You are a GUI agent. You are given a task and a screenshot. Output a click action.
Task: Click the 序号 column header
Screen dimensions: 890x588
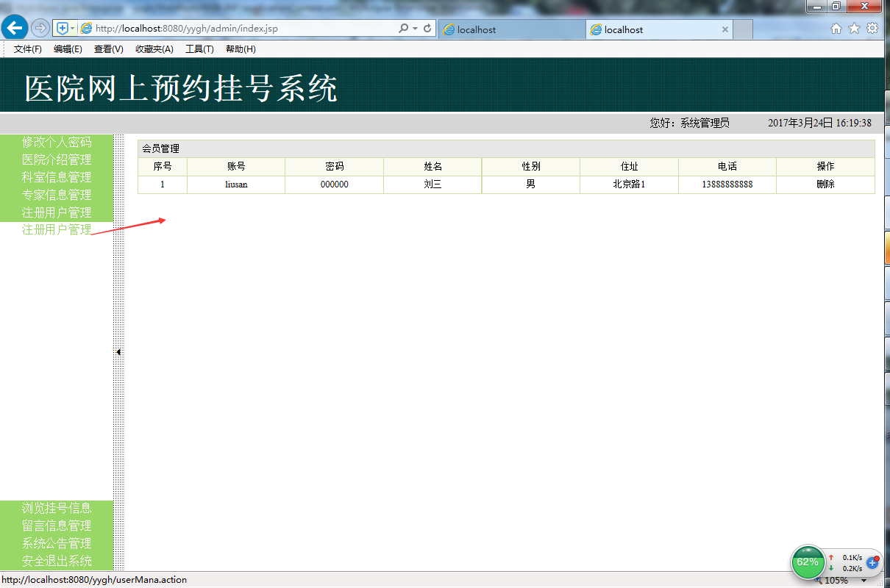[163, 167]
